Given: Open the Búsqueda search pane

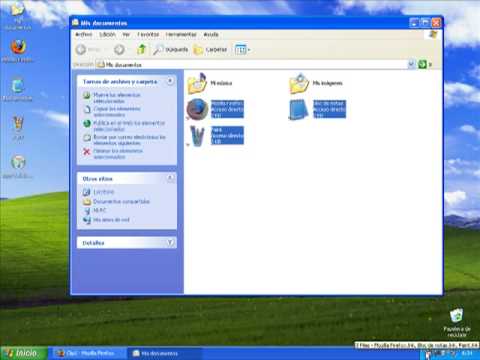Looking at the screenshot, I should (171, 50).
